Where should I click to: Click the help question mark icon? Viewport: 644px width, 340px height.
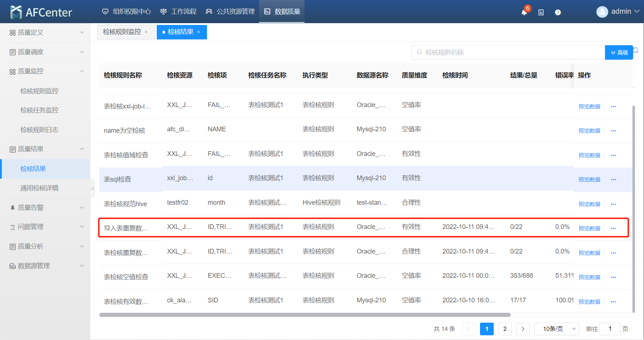(x=558, y=12)
